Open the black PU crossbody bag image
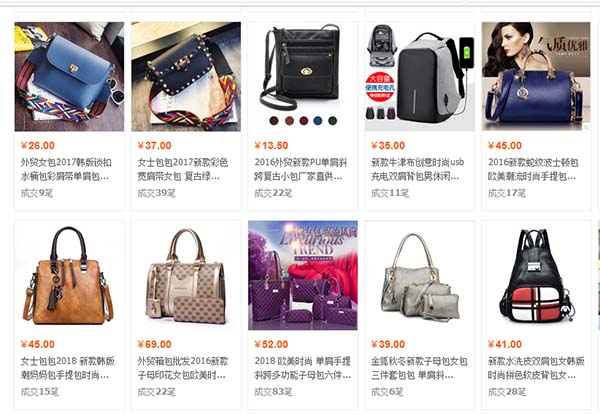The image size is (600, 418). point(303,77)
